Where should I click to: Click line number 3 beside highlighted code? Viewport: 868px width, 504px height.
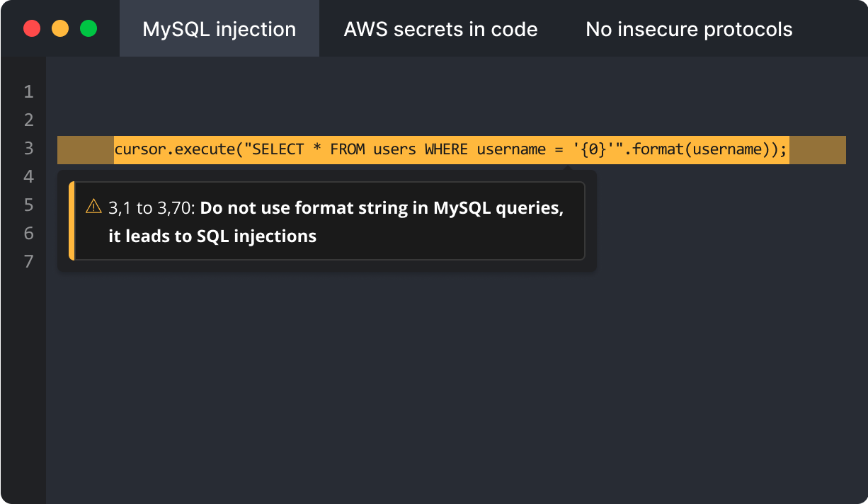coord(29,149)
